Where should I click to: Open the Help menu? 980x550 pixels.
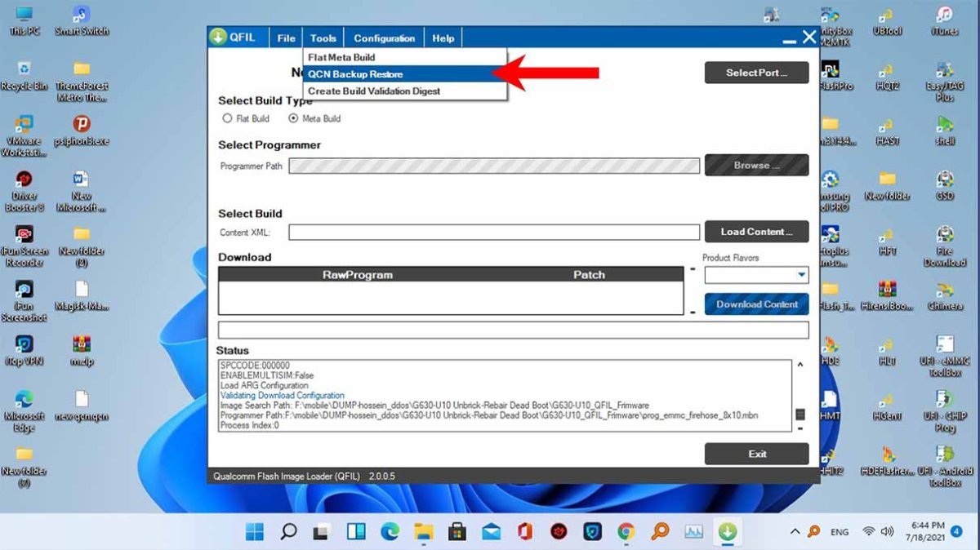443,38
